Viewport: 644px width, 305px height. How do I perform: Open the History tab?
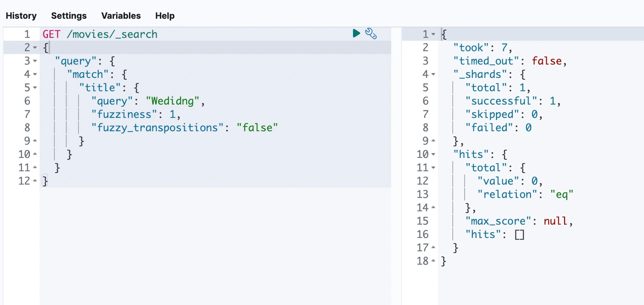click(21, 16)
